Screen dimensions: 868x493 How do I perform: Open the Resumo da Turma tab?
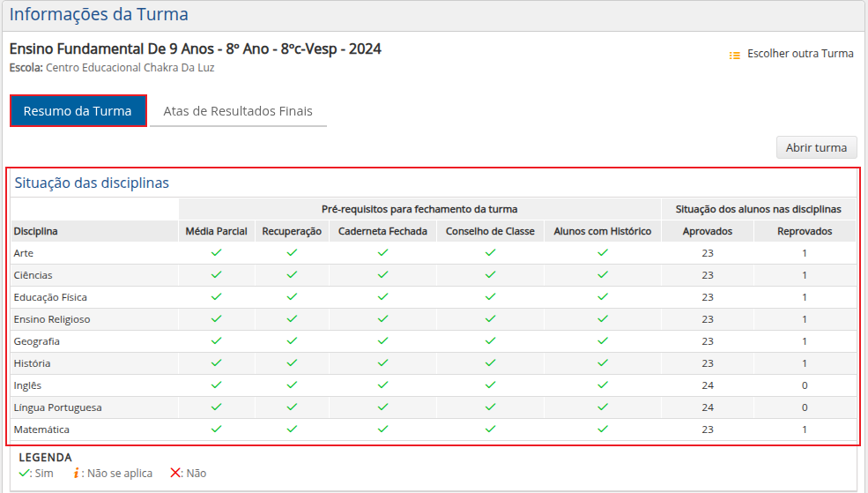click(x=78, y=111)
